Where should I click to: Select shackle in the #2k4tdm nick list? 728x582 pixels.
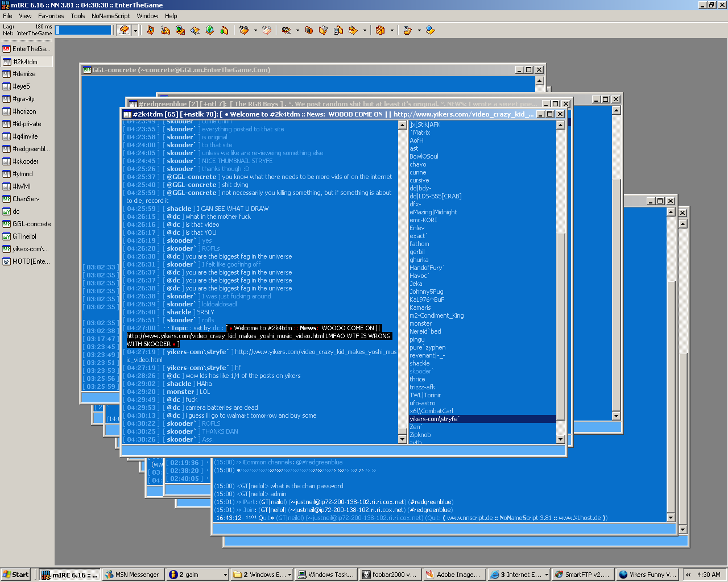click(419, 363)
